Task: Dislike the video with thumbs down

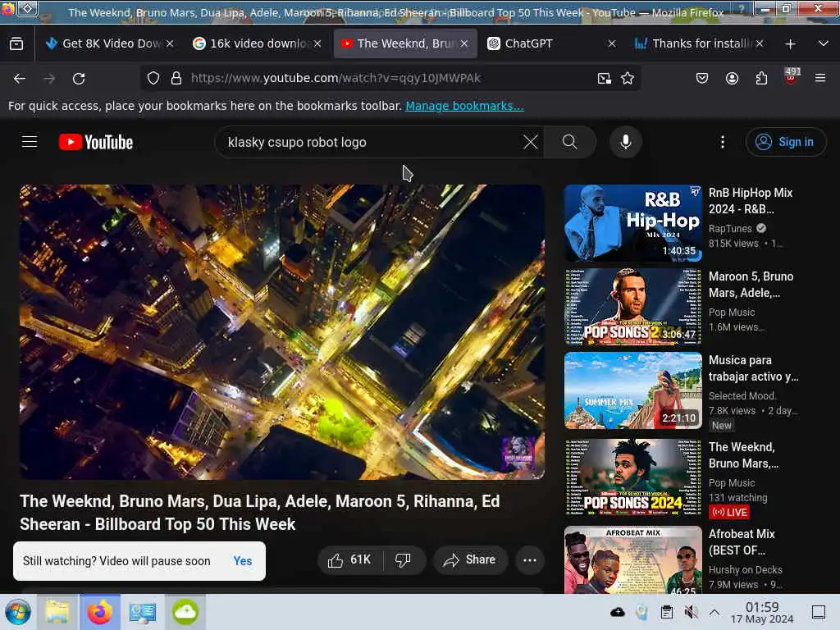Action: point(404,559)
